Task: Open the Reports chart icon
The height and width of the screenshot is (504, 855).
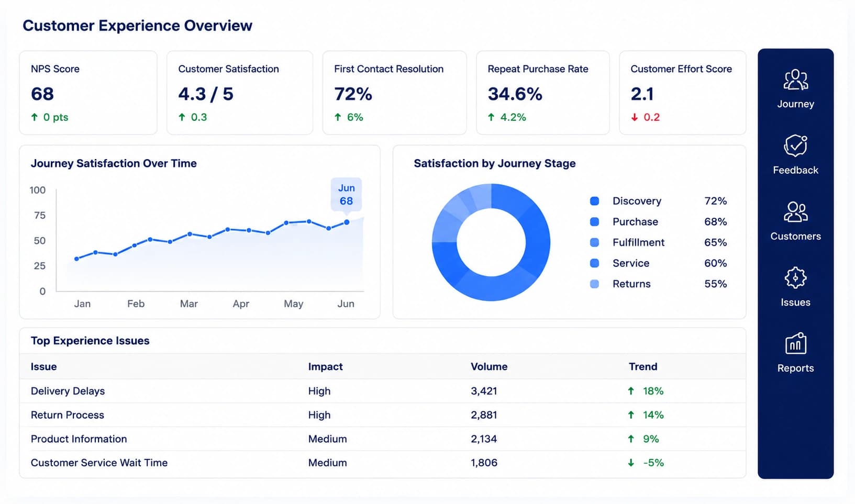Action: click(795, 344)
